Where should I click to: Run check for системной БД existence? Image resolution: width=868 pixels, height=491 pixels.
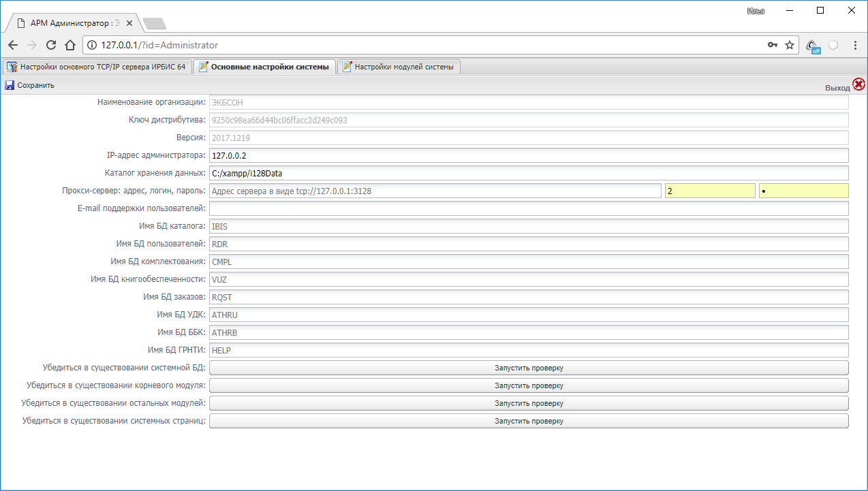click(529, 368)
